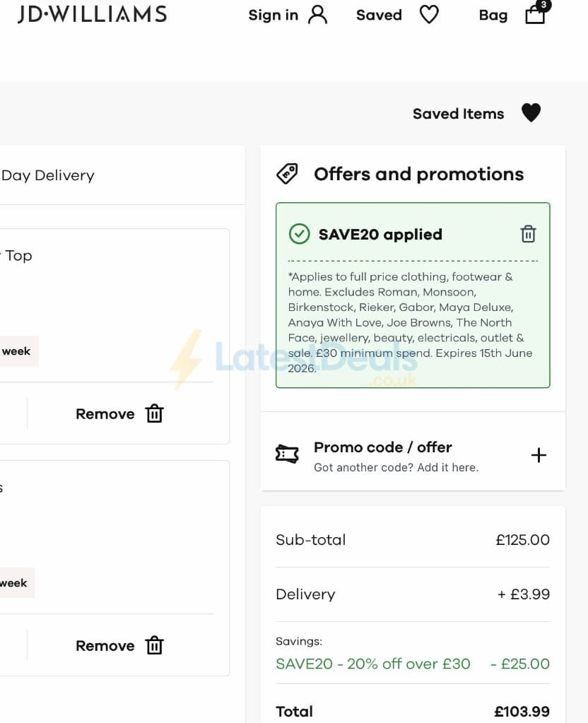Screen dimensions: 588x723
Task: Open the Sign in link
Action: [x=273, y=16]
